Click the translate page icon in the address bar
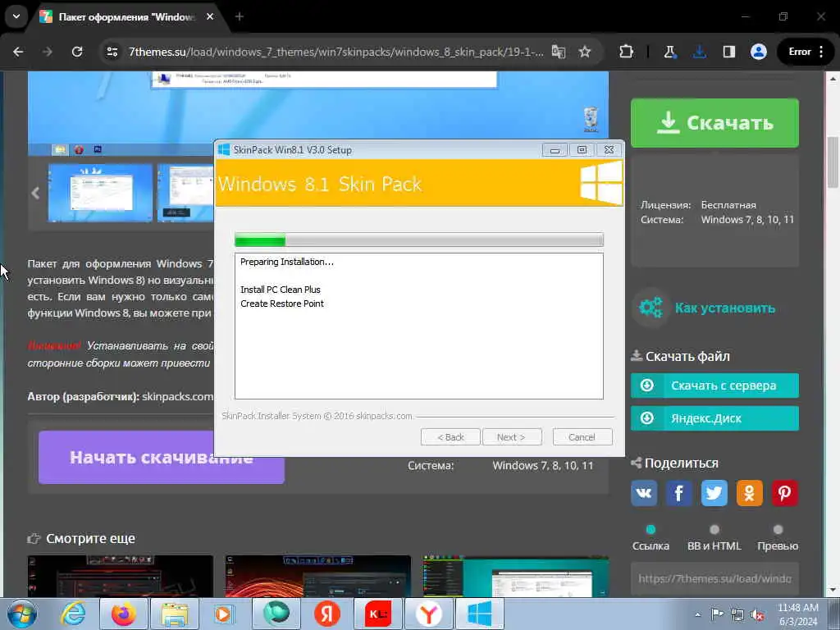 pos(558,52)
